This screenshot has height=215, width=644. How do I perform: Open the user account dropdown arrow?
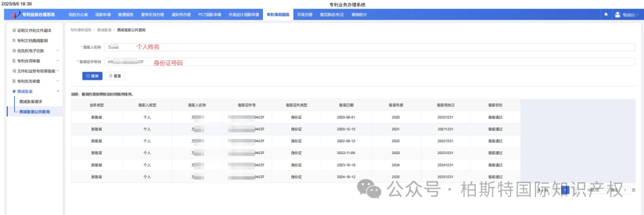tap(638, 14)
